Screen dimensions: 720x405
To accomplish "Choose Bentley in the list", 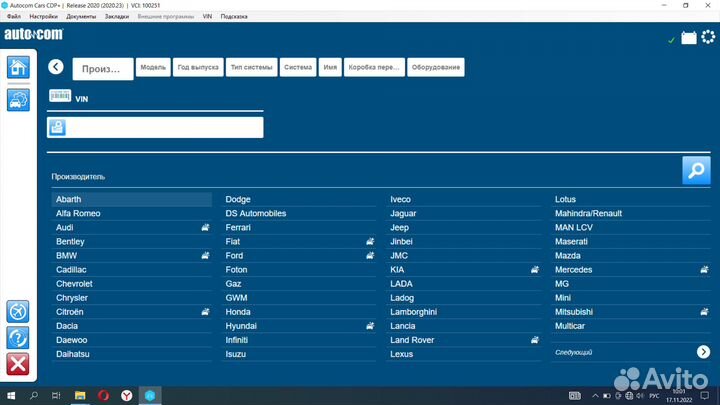I will click(x=132, y=242).
